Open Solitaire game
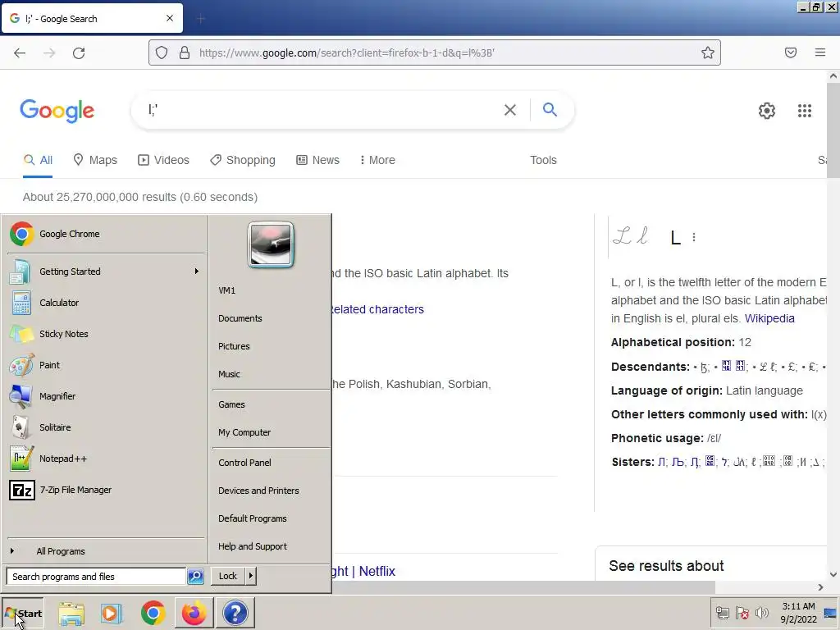 pyautogui.click(x=106, y=427)
